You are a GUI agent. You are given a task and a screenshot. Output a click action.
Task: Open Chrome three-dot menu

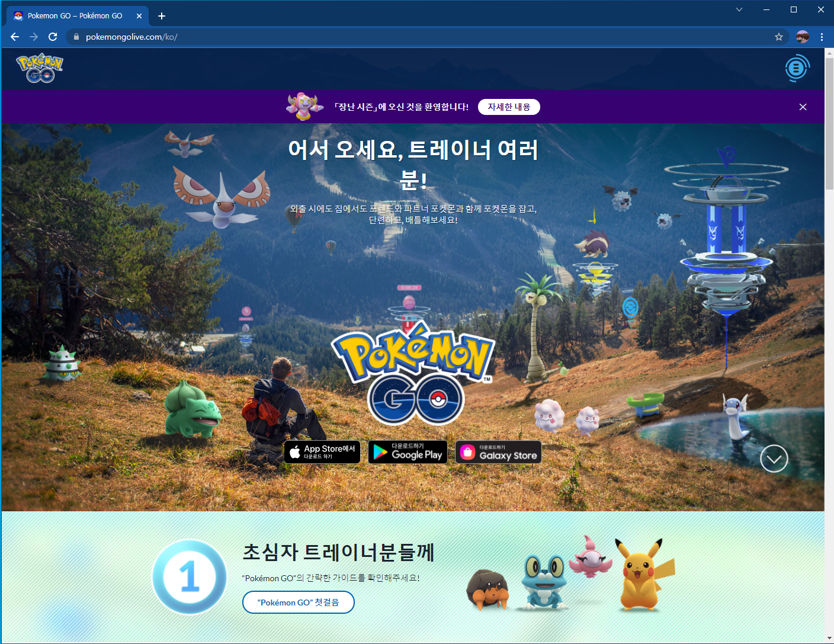coord(822,37)
